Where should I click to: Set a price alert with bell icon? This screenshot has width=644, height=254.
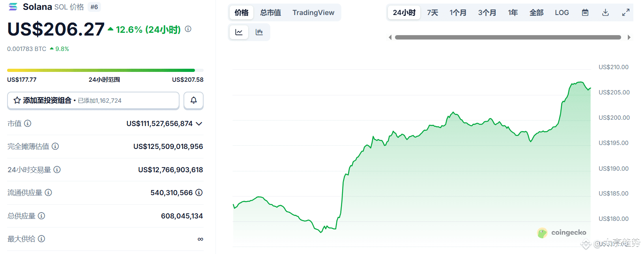(x=193, y=100)
